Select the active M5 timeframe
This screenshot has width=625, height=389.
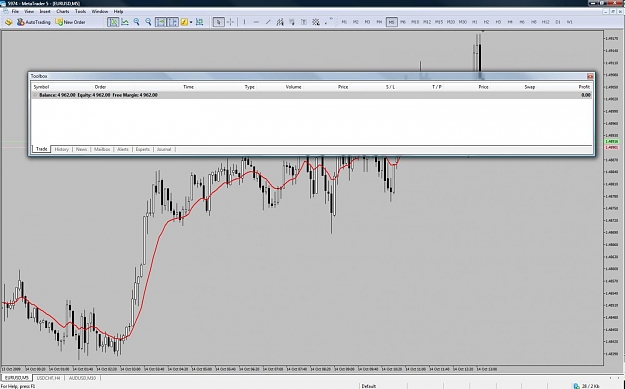(391, 22)
